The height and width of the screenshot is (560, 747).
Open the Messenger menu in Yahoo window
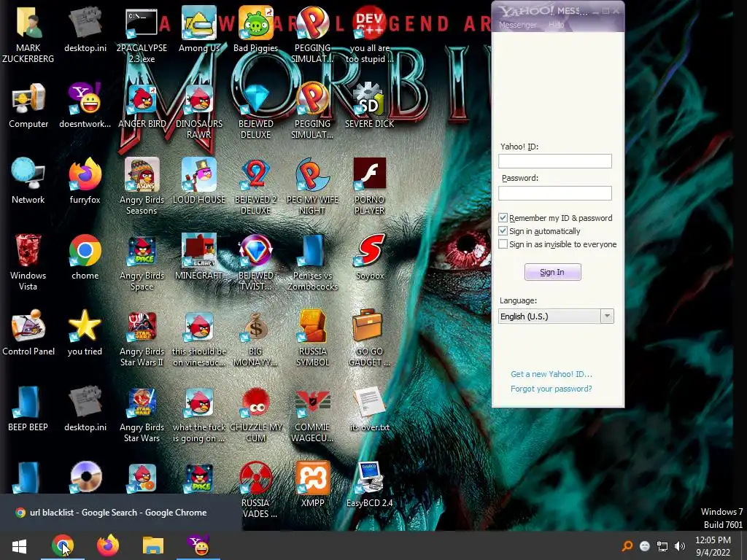click(x=517, y=25)
